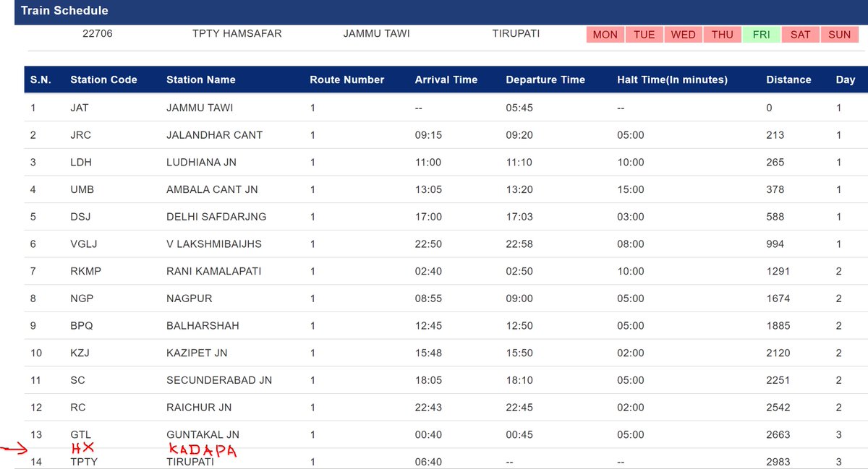
Task: Click station code NGP
Action: [x=82, y=298]
